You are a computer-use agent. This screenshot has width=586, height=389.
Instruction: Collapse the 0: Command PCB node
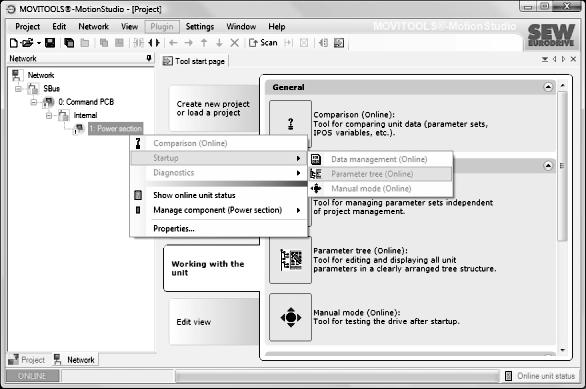click(x=34, y=102)
